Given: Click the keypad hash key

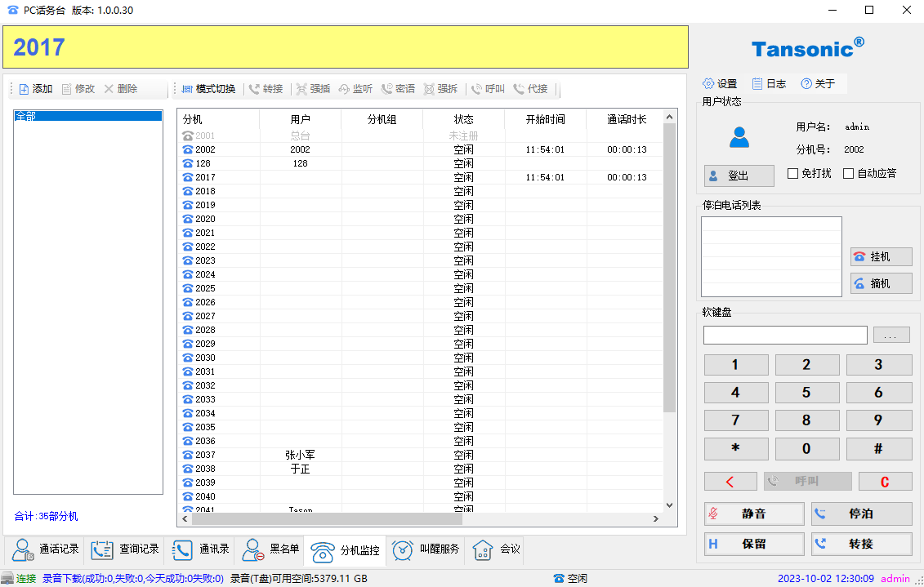Looking at the screenshot, I should pyautogui.click(x=878, y=449).
